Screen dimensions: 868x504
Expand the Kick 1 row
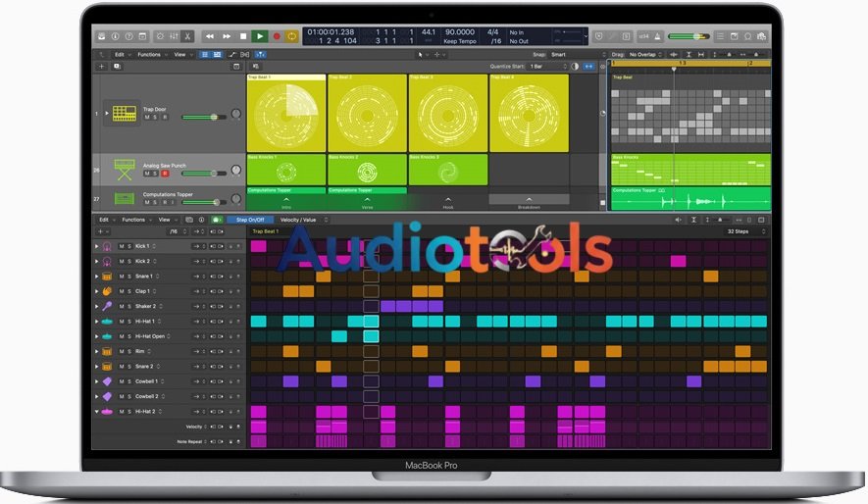point(97,246)
